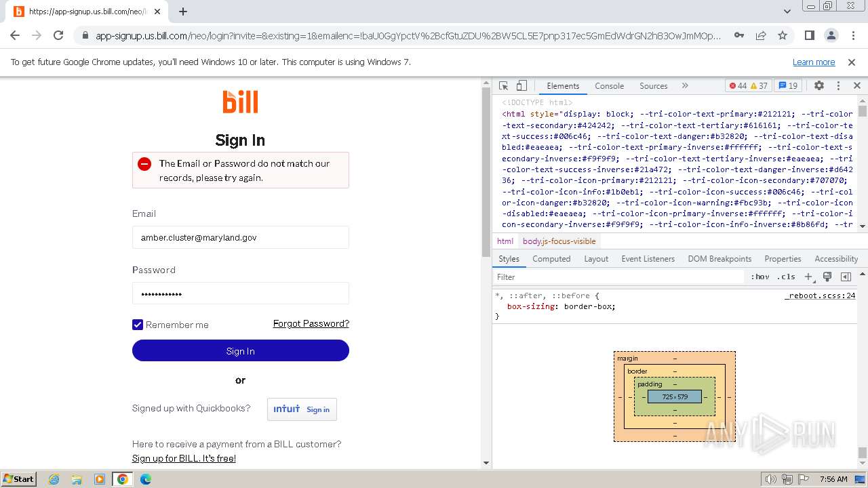Bookmark this page with star icon
This screenshot has width=868, height=488.
point(783,35)
